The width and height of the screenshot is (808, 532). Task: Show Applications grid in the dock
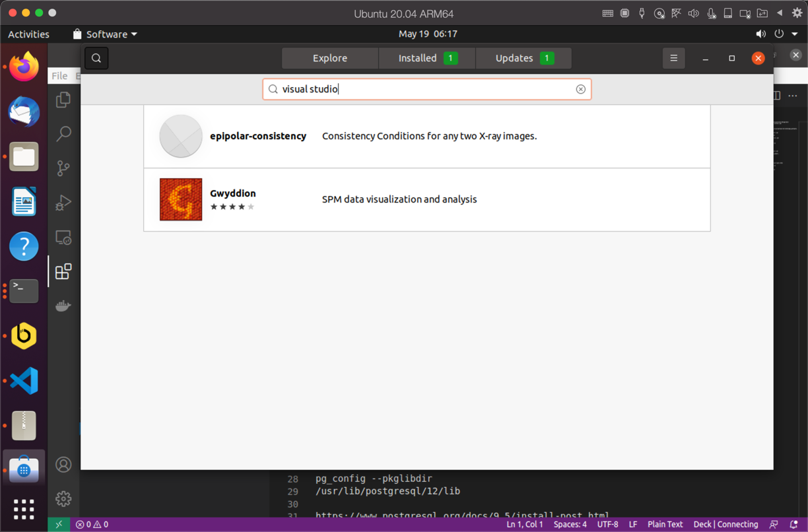coord(24,509)
